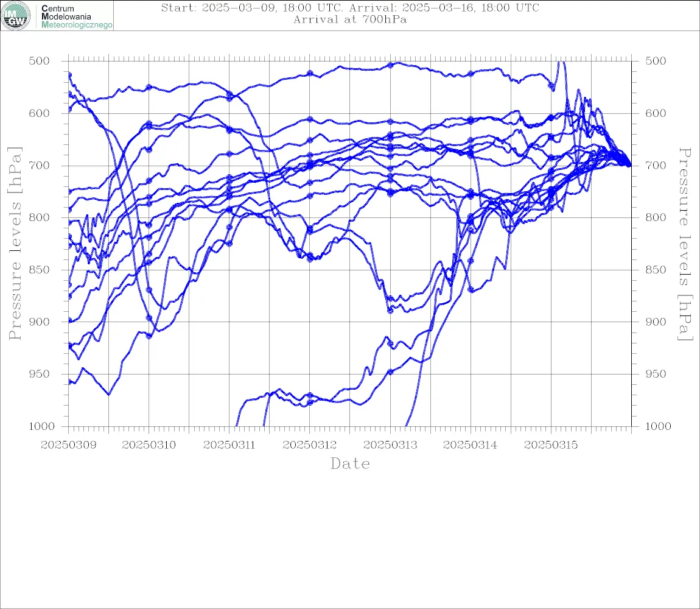Click the right axis 600 label
Viewport: 700px width, 609px height.
tap(656, 113)
